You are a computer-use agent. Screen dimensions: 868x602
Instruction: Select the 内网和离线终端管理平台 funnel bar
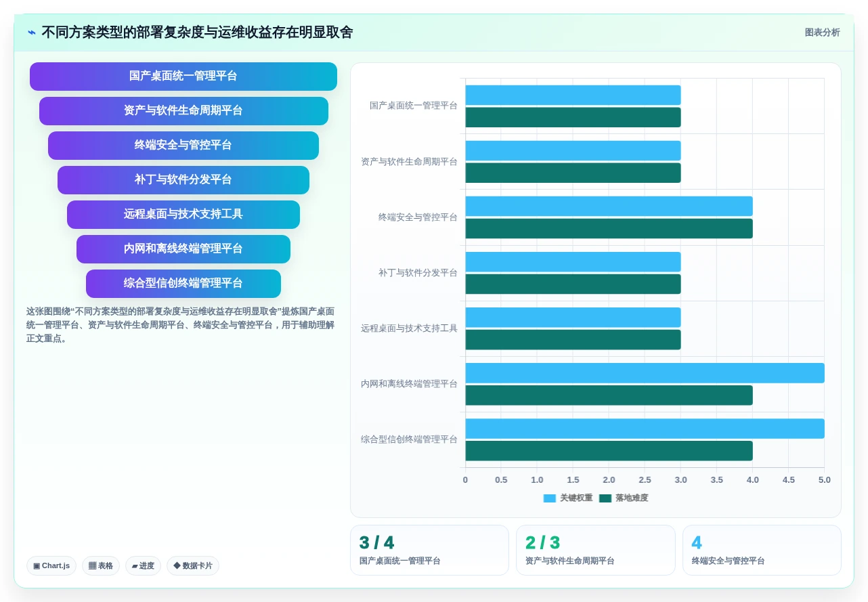pos(183,249)
